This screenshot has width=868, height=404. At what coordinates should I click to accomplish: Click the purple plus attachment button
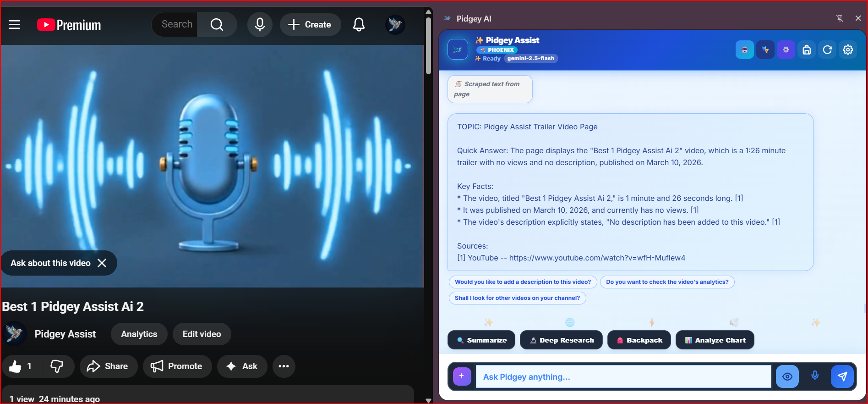(x=462, y=376)
